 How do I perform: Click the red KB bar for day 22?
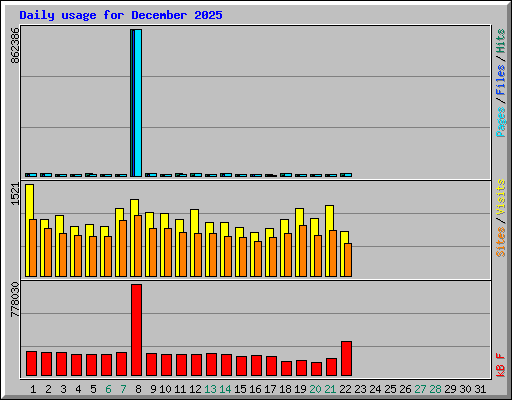tap(346, 359)
